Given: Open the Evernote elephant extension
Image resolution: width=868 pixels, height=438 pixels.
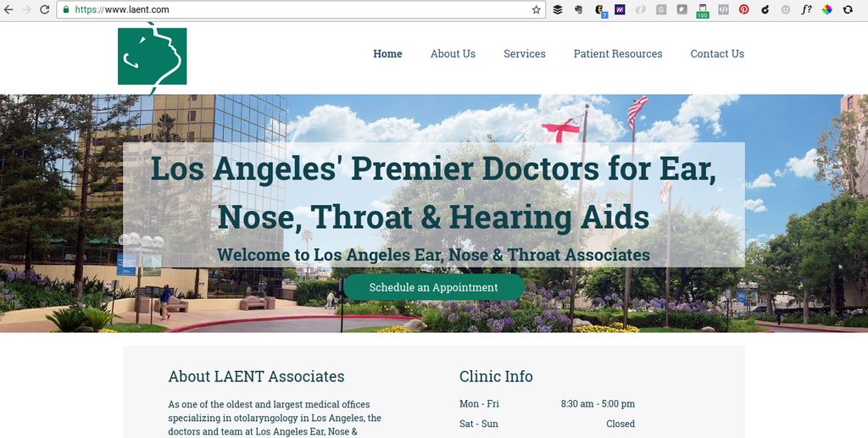Looking at the screenshot, I should 578,9.
